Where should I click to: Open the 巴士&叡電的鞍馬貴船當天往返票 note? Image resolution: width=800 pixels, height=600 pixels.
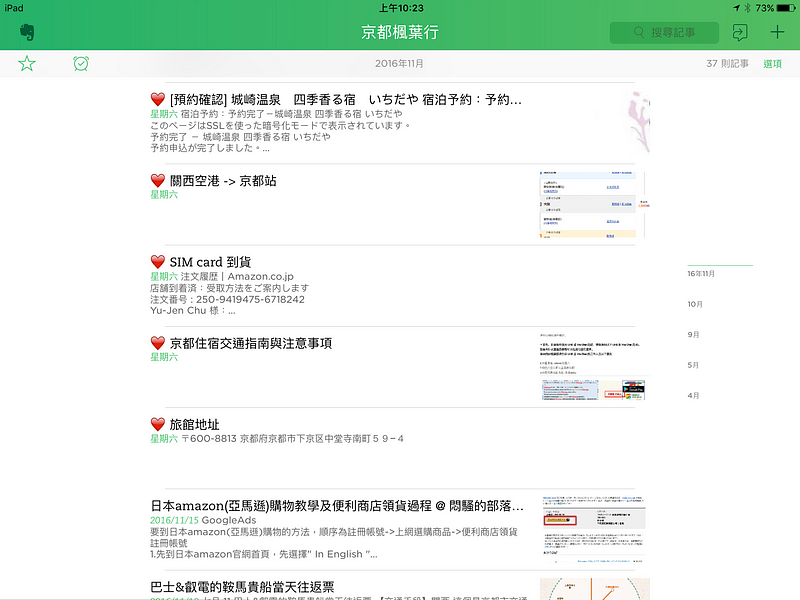pyautogui.click(x=242, y=587)
